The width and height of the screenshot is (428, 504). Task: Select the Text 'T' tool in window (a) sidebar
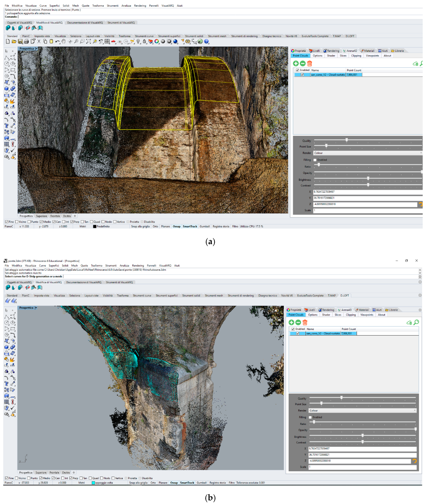click(7, 126)
